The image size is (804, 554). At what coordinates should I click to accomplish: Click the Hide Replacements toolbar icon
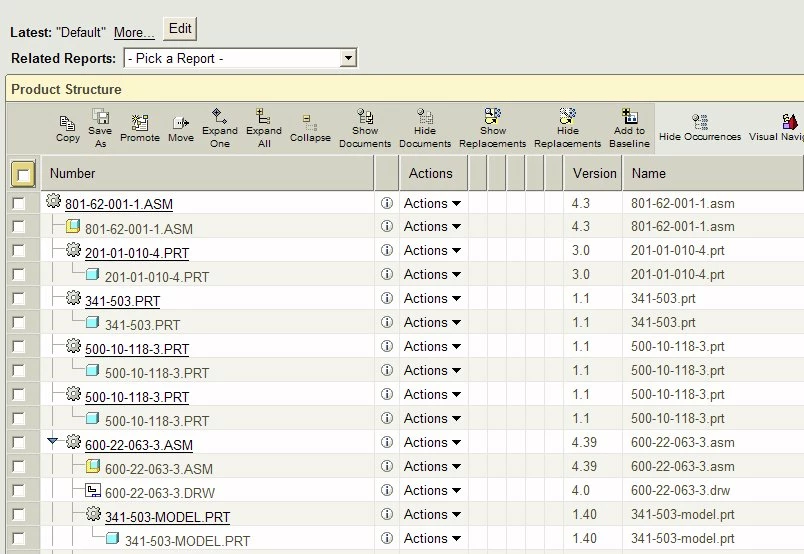tap(568, 116)
